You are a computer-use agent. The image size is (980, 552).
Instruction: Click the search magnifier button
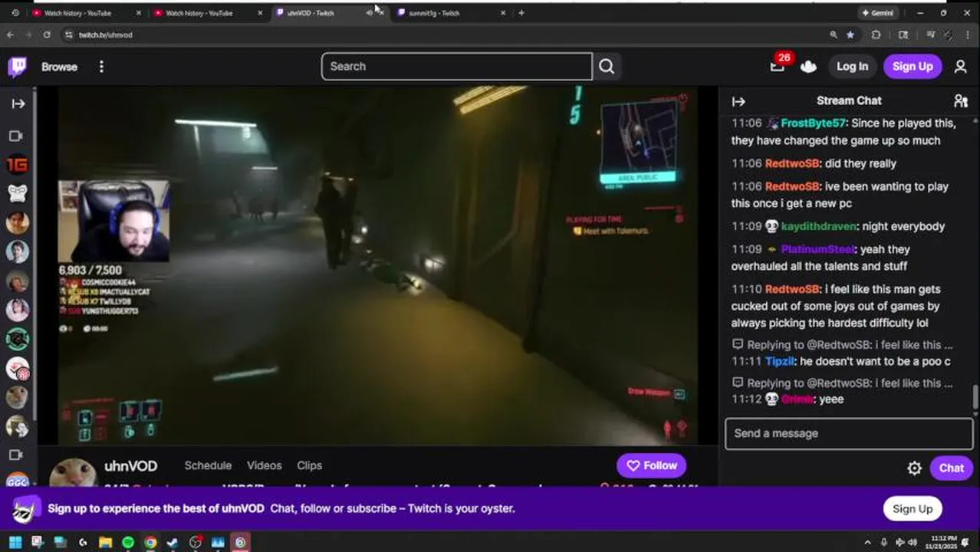(607, 67)
